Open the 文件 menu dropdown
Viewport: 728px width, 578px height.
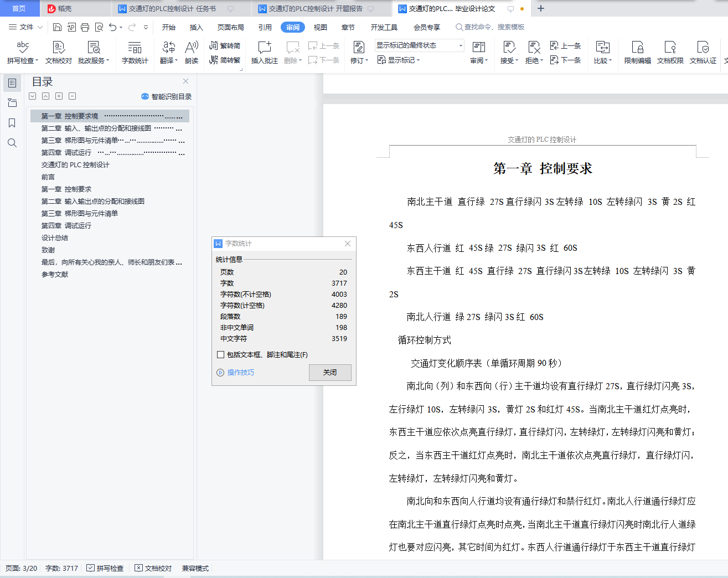click(x=25, y=27)
